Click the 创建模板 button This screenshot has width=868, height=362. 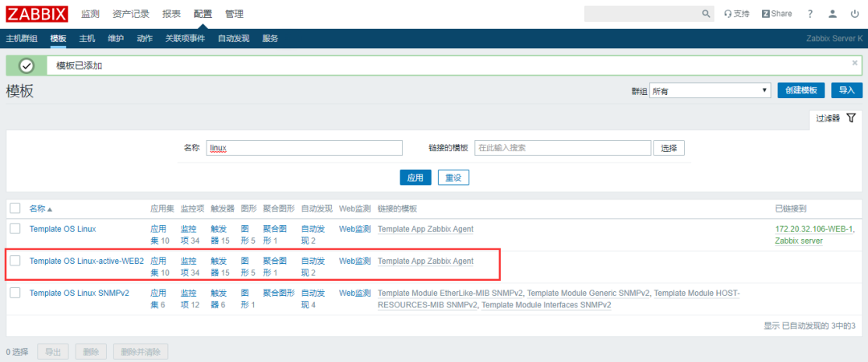point(801,90)
